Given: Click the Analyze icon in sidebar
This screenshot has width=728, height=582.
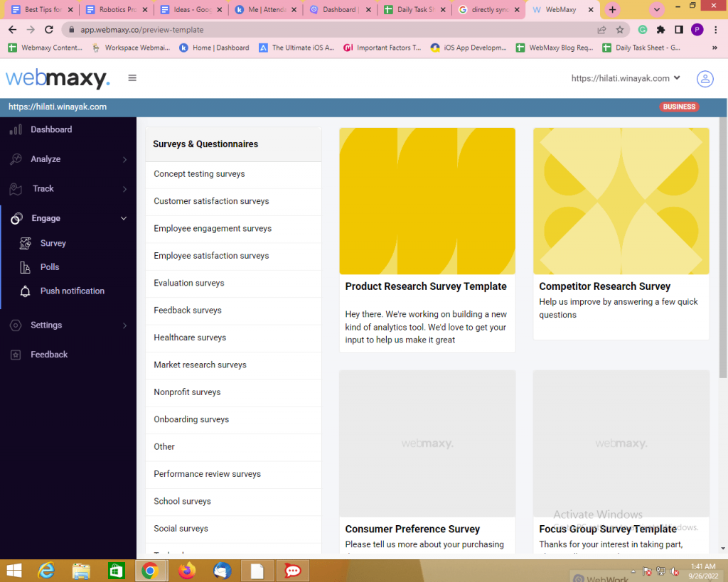Looking at the screenshot, I should click(16, 158).
